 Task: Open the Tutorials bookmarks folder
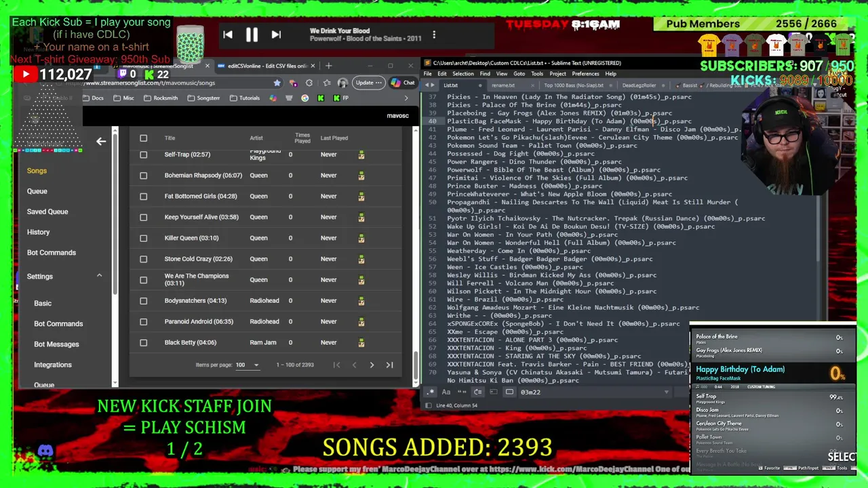(x=245, y=98)
